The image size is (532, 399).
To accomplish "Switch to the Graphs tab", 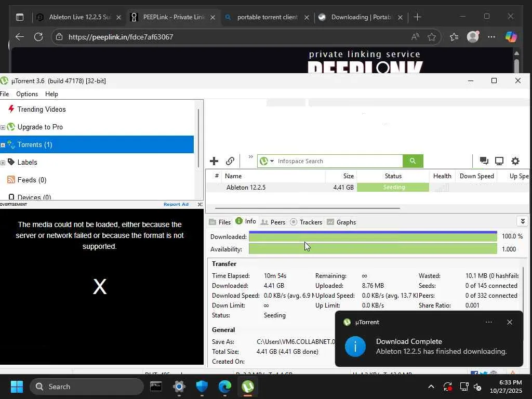I will tap(341, 222).
